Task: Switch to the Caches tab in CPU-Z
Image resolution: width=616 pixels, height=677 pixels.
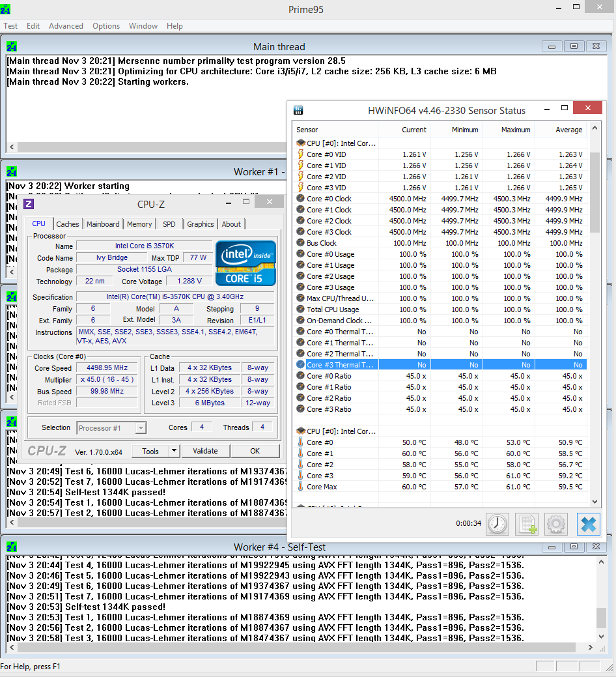Action: tap(68, 224)
